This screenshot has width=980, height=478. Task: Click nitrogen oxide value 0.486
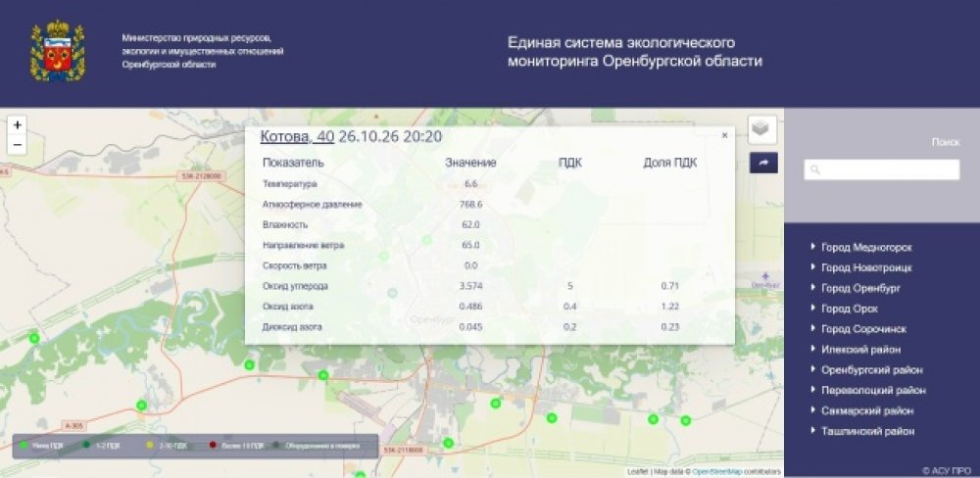tap(470, 307)
